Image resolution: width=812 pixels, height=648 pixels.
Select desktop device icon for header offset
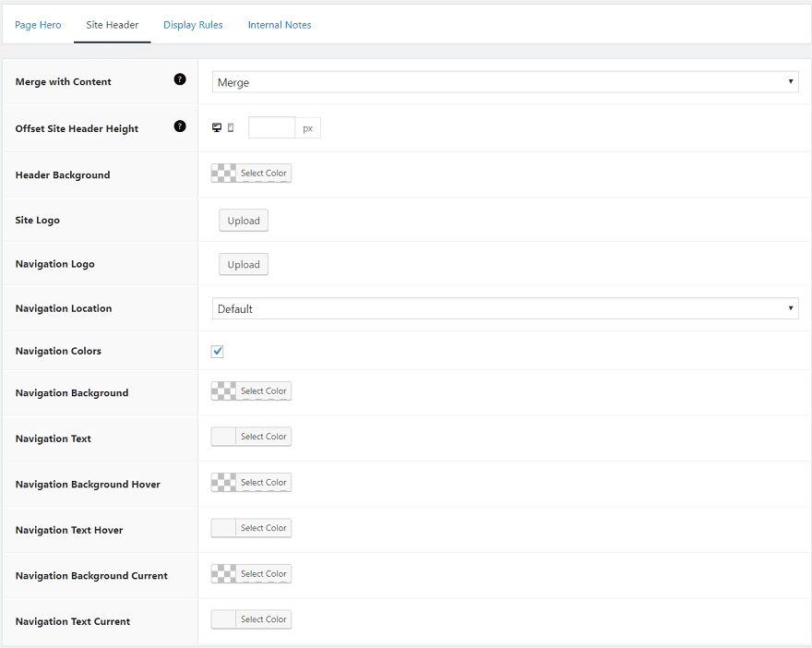[x=217, y=127]
